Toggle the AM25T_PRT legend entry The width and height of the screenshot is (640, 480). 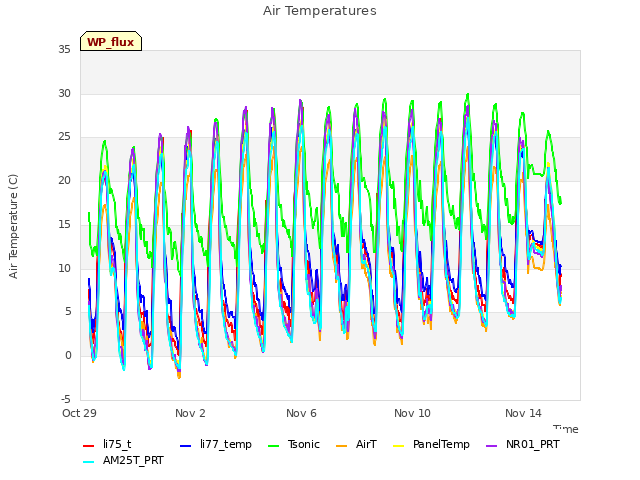(123, 461)
